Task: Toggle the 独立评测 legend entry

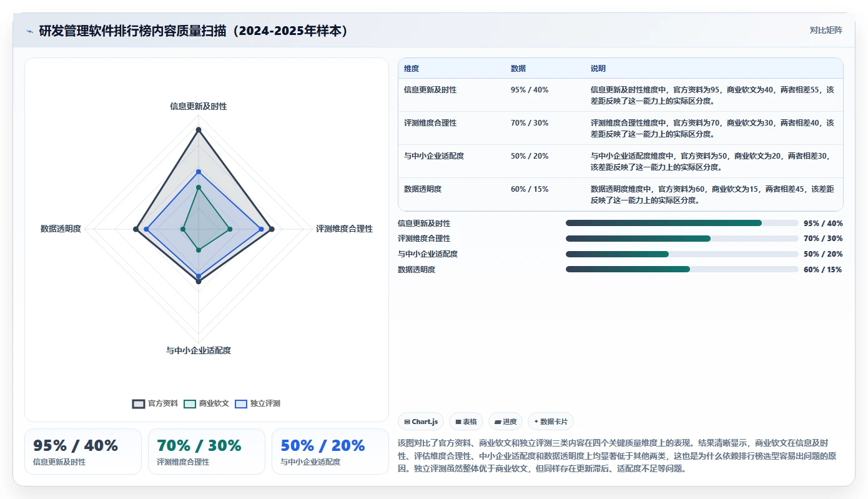Action: [x=258, y=403]
